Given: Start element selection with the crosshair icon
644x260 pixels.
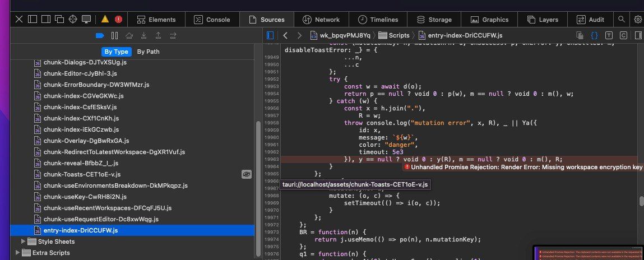Looking at the screenshot, I should pyautogui.click(x=73, y=19).
